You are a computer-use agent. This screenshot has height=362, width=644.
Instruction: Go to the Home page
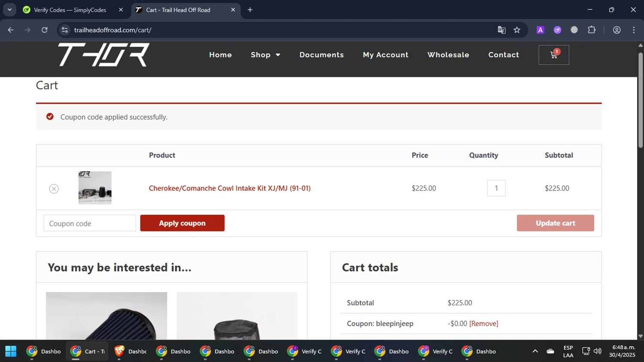point(221,55)
